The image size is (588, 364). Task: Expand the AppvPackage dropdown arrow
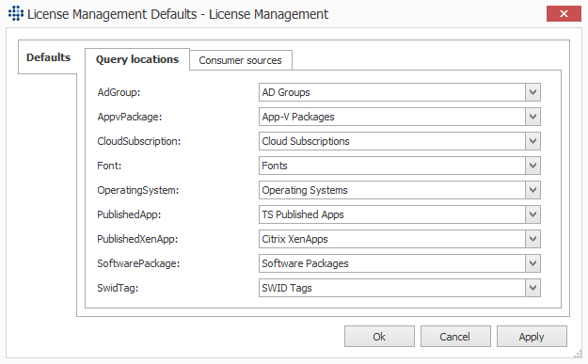pyautogui.click(x=532, y=117)
